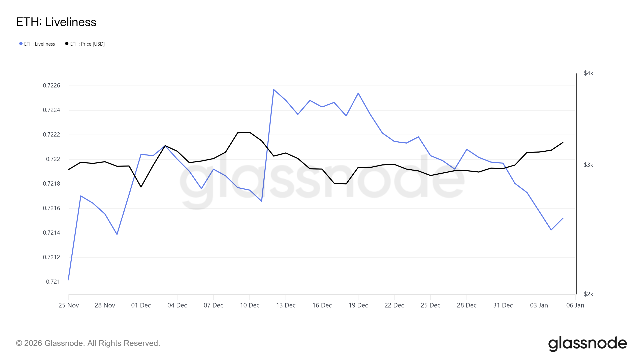Image resolution: width=644 pixels, height=362 pixels.
Task: Click the ETH: Liveliness chart title
Action: [x=56, y=22]
